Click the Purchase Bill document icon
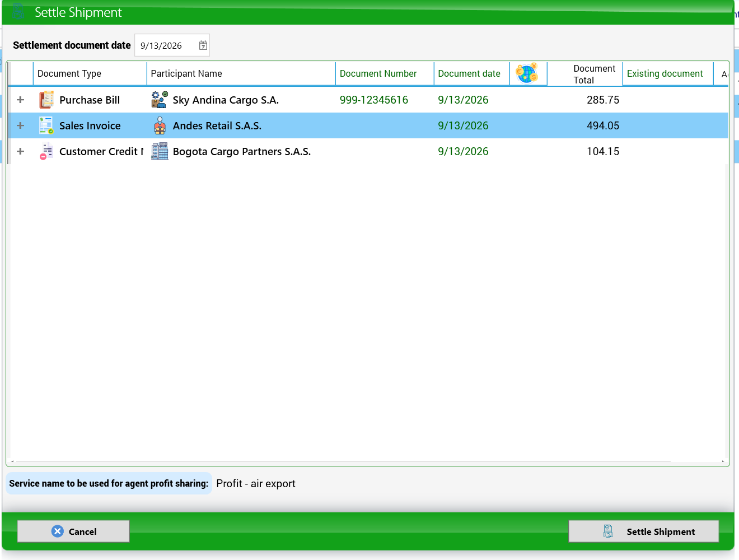The height and width of the screenshot is (560, 739). point(46,100)
